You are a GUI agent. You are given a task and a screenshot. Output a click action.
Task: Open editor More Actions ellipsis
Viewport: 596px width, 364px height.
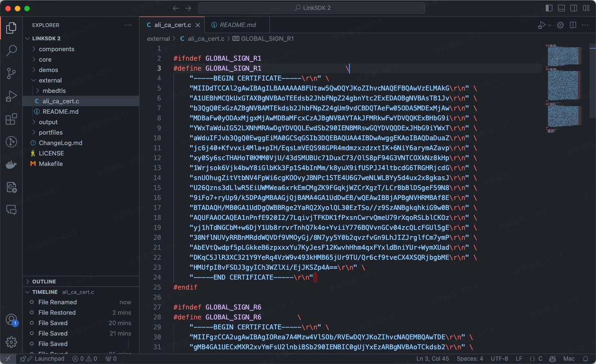coord(585,25)
